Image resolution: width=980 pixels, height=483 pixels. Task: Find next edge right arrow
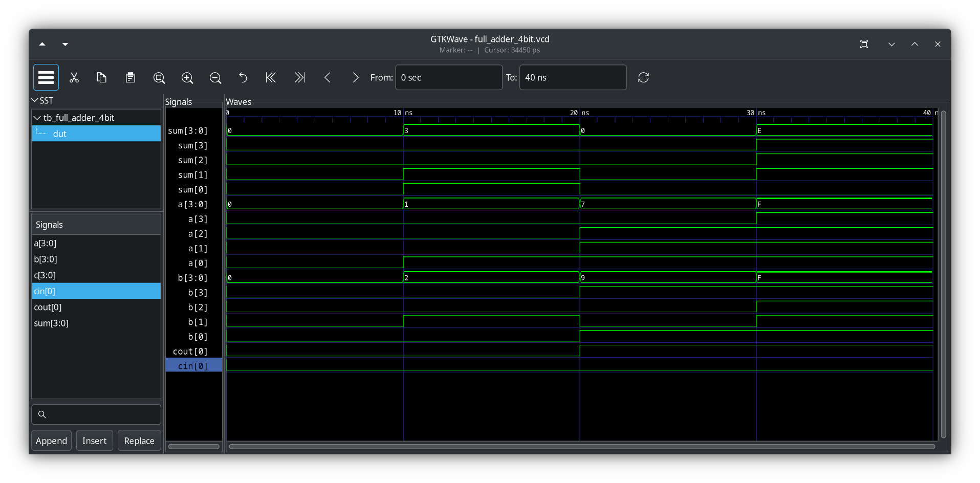click(x=355, y=77)
